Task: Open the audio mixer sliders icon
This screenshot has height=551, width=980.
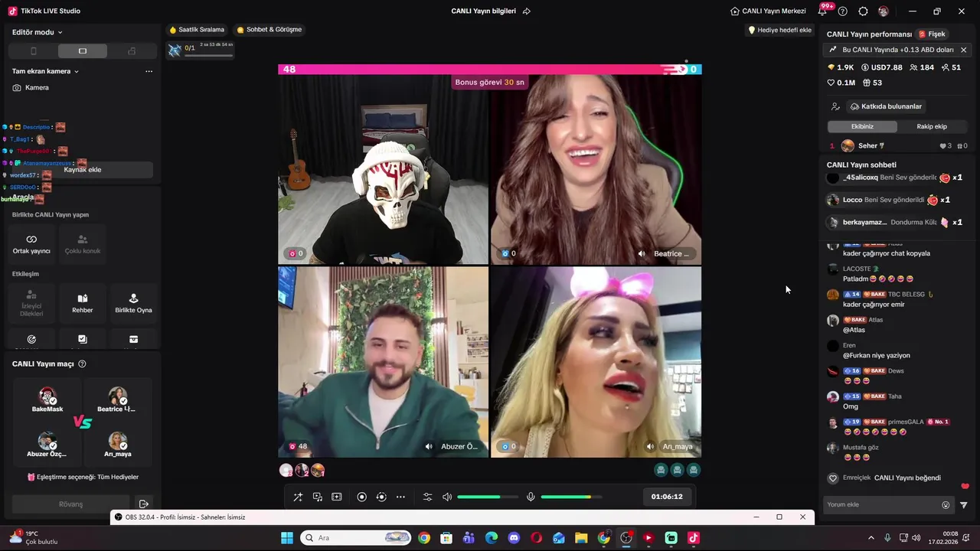Action: pos(428,497)
